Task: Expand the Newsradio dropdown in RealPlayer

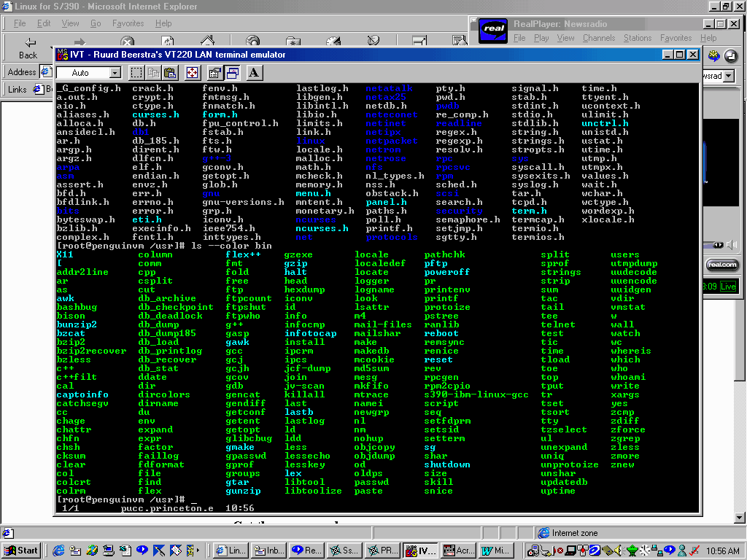Action: [x=727, y=76]
